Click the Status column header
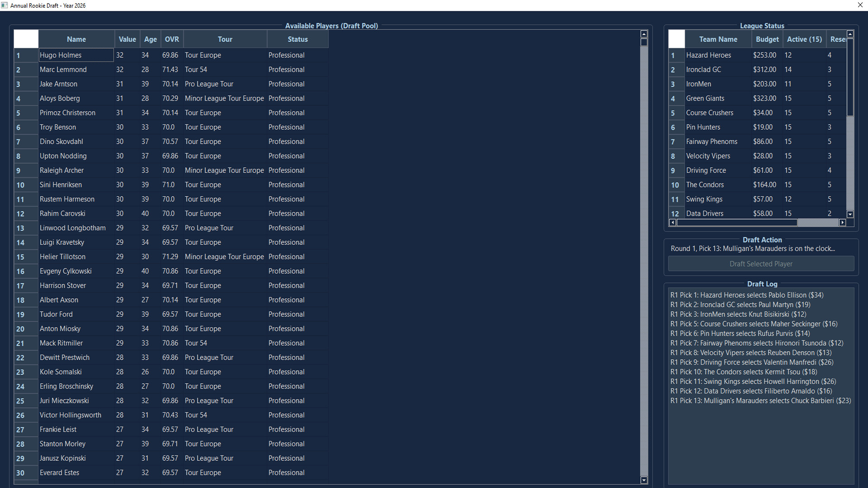 [x=297, y=39]
